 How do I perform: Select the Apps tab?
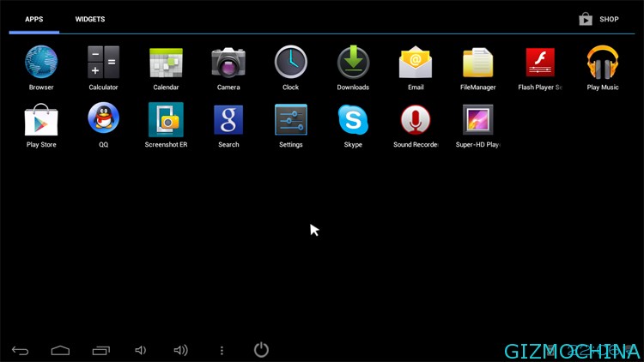(x=34, y=19)
